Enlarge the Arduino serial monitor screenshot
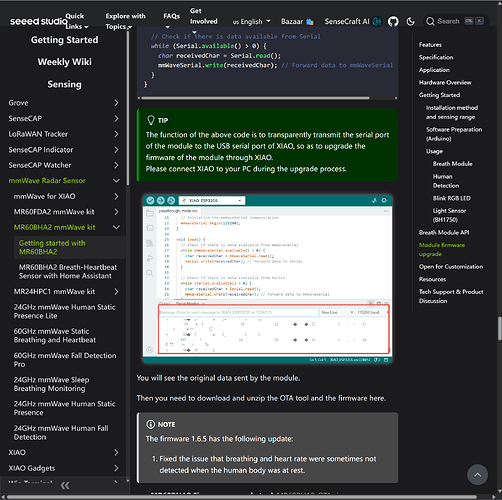This screenshot has height=500, width=502. (x=267, y=279)
